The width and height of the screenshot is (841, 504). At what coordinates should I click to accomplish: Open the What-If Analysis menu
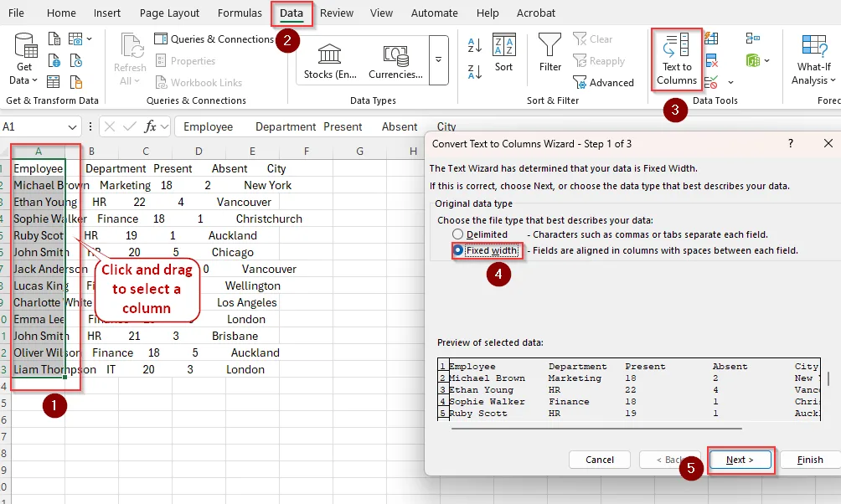pos(813,59)
